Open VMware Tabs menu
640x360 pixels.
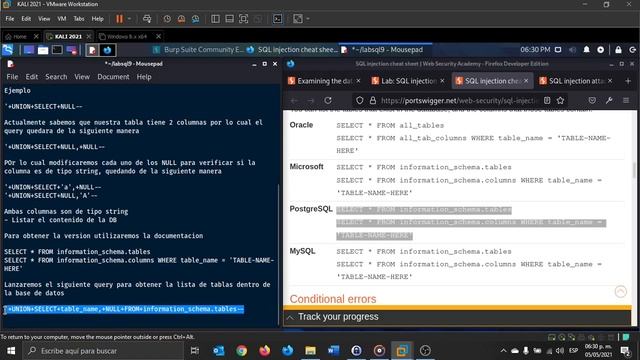pos(79,19)
